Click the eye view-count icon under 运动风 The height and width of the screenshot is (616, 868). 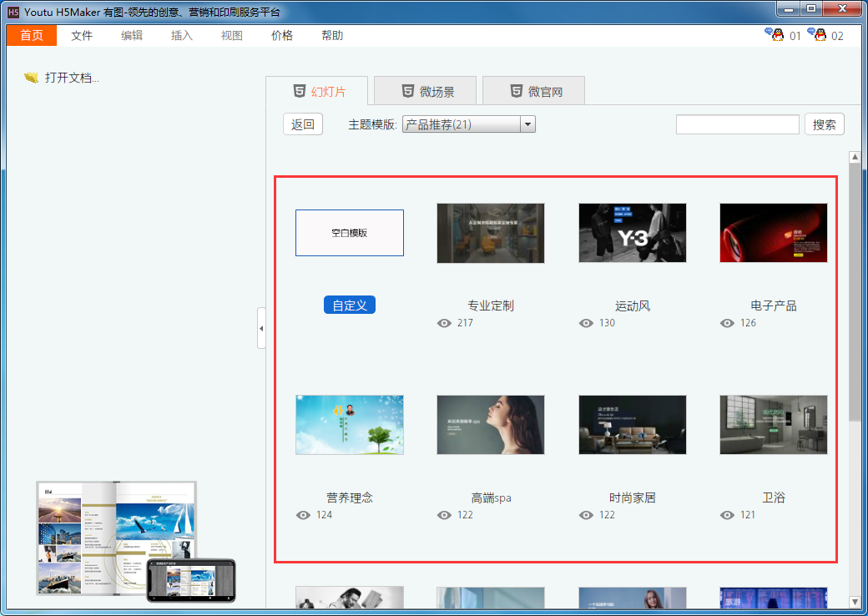click(586, 323)
